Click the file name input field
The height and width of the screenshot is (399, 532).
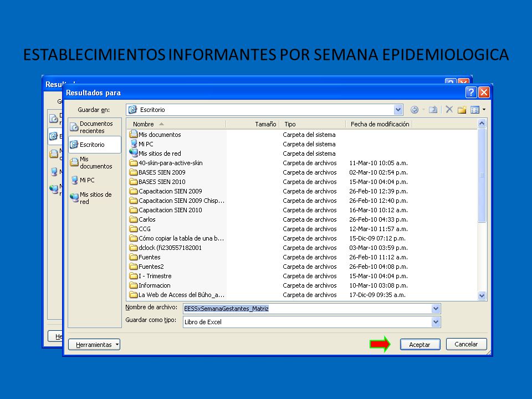(307, 309)
